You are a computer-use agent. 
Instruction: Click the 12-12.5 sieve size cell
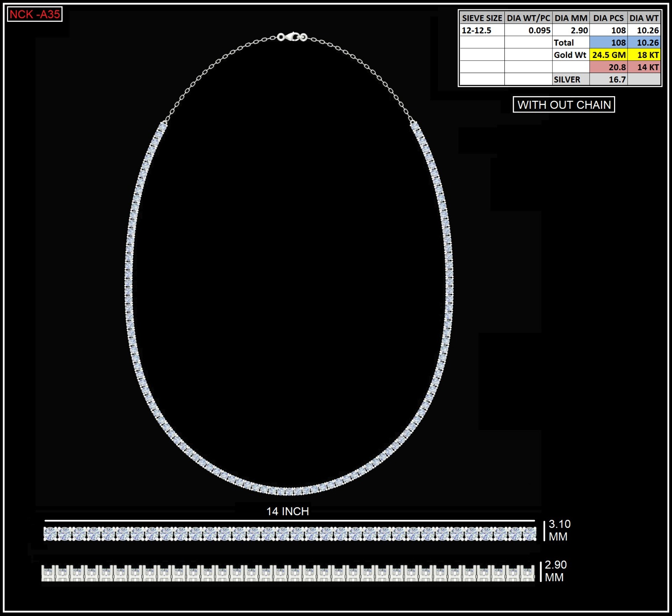[x=482, y=30]
